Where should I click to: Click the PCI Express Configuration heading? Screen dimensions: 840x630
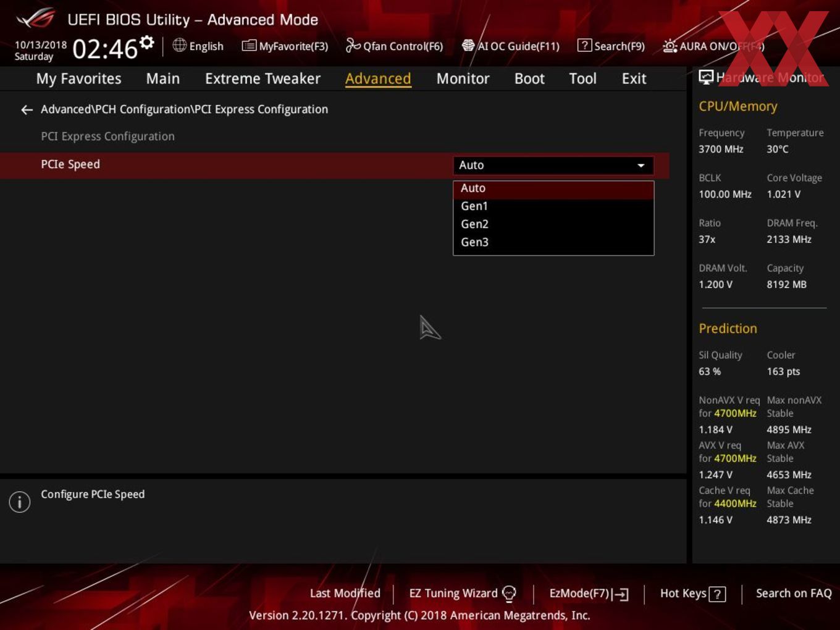point(107,136)
